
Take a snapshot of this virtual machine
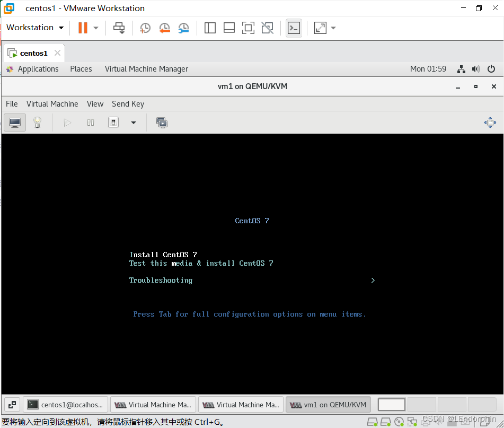coord(145,28)
